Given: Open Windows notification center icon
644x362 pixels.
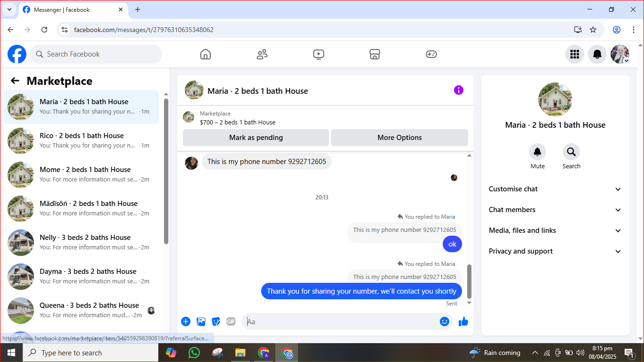Looking at the screenshot, I should [x=629, y=353].
